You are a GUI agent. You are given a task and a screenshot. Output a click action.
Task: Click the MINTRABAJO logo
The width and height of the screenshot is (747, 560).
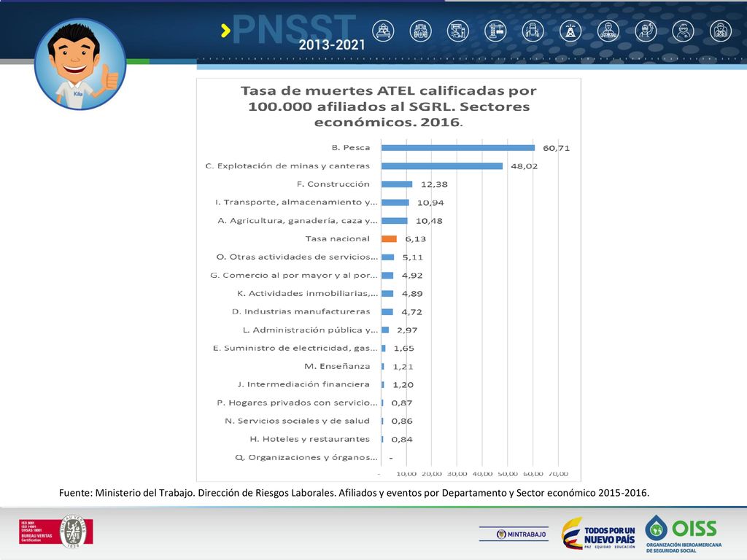click(x=514, y=534)
